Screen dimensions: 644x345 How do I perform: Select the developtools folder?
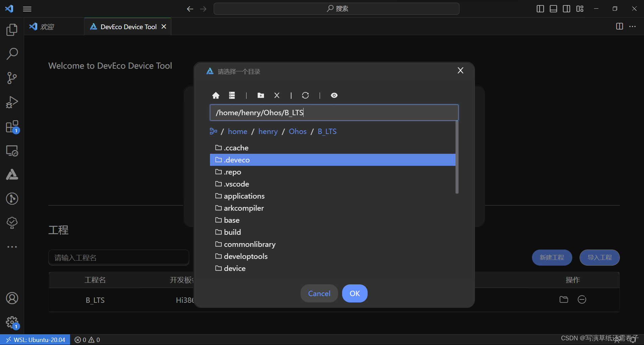click(x=333, y=256)
